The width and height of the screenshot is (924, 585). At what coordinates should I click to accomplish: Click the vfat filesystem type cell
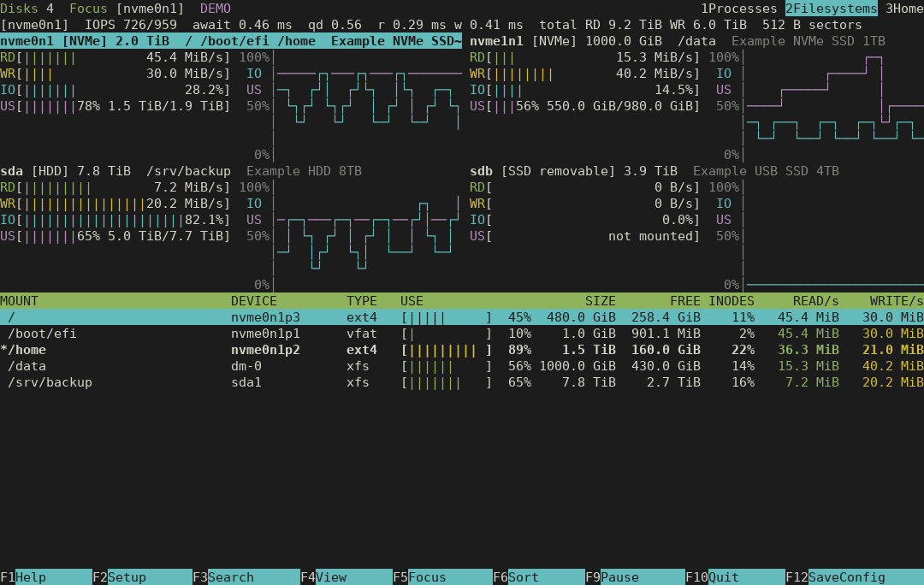(361, 334)
